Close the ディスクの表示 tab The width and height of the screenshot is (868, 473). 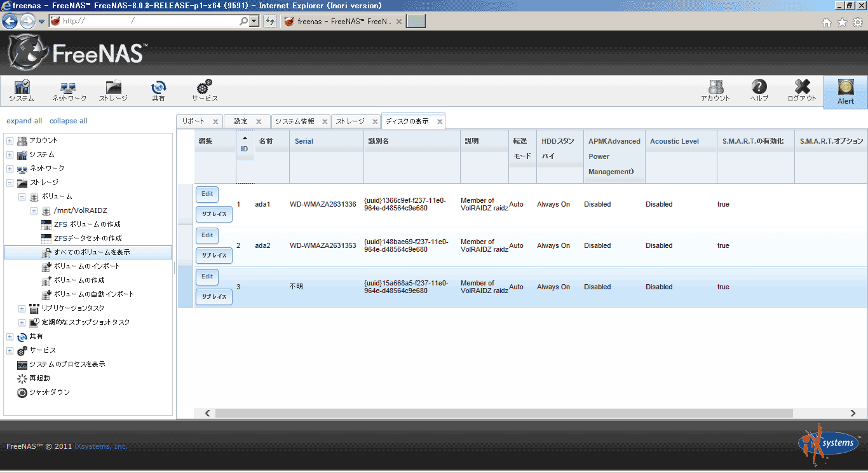(439, 121)
